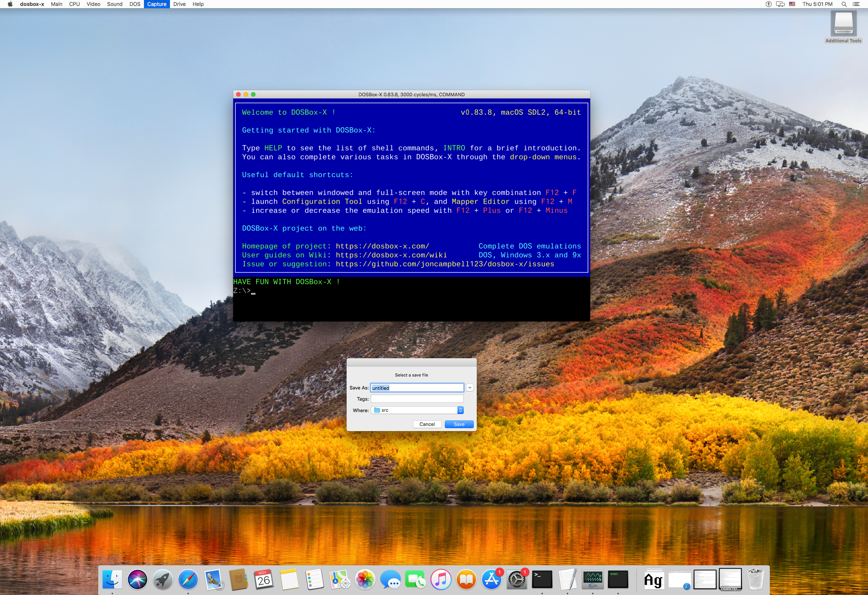Open the Help menu
868x595 pixels.
click(198, 4)
